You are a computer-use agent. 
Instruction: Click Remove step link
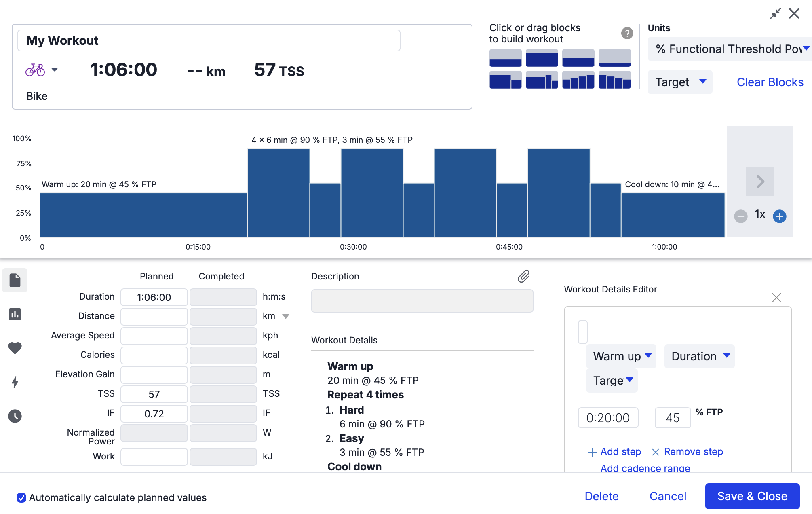[x=688, y=452]
